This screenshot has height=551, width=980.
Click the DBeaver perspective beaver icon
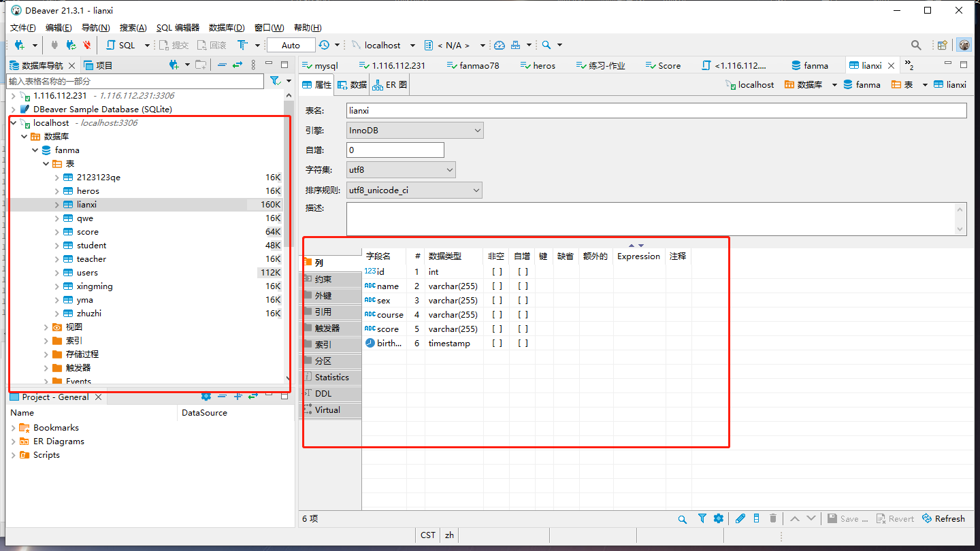click(964, 45)
